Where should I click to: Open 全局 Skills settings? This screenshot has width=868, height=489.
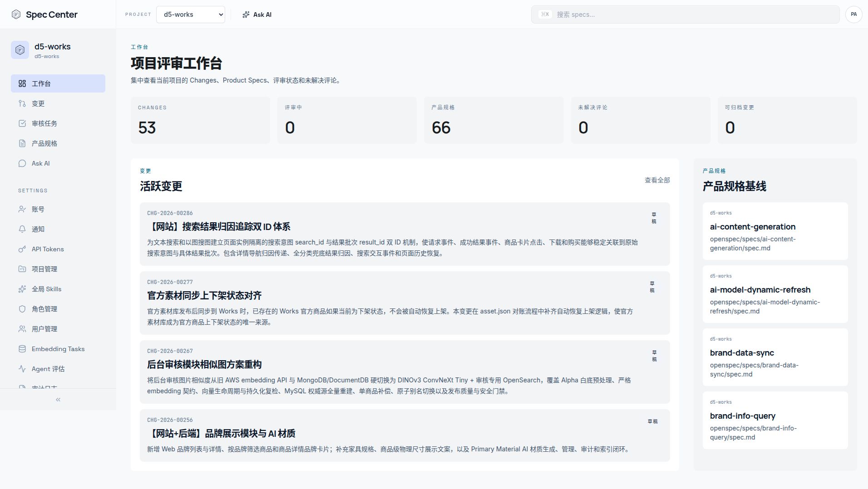pyautogui.click(x=58, y=289)
